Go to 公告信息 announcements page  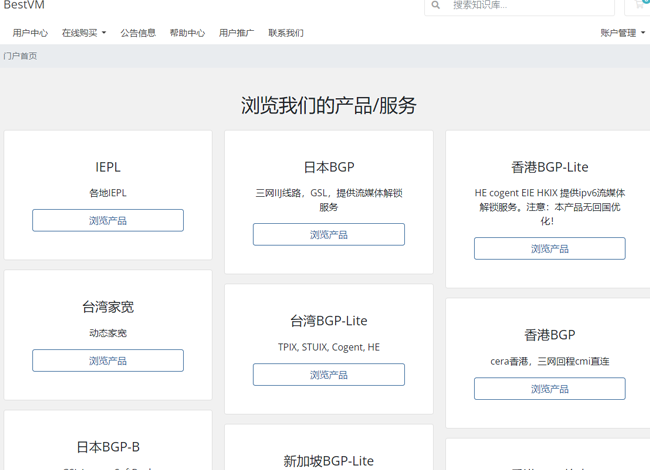pyautogui.click(x=138, y=33)
